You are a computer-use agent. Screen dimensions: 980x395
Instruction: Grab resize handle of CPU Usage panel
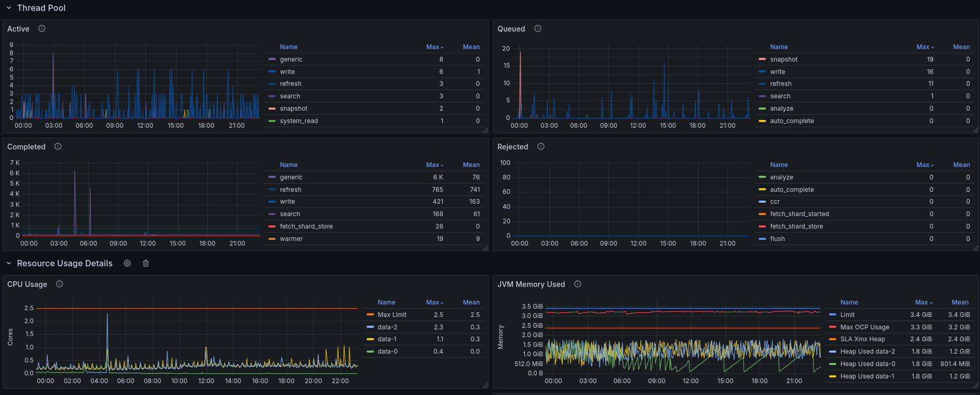[x=486, y=386]
